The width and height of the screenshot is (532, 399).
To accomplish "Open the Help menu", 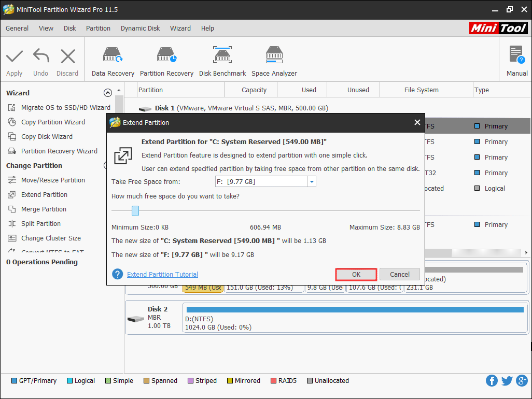I will (207, 28).
